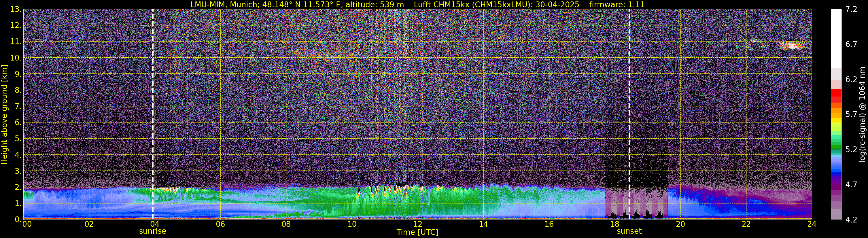Image resolution: width=868 pixels, height=238 pixels.
Task: Click the colorbar value '4.2'
Action: click(851, 220)
